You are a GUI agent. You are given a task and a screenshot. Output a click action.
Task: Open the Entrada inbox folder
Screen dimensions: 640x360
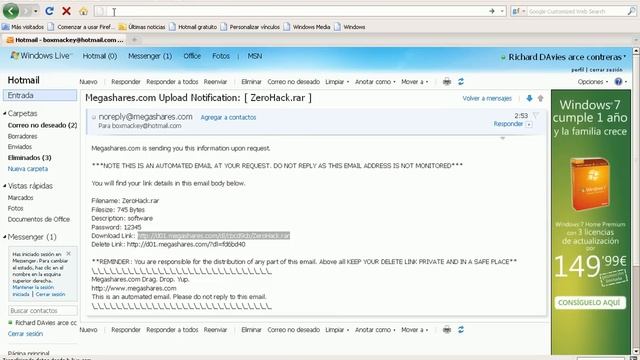[x=40, y=96]
